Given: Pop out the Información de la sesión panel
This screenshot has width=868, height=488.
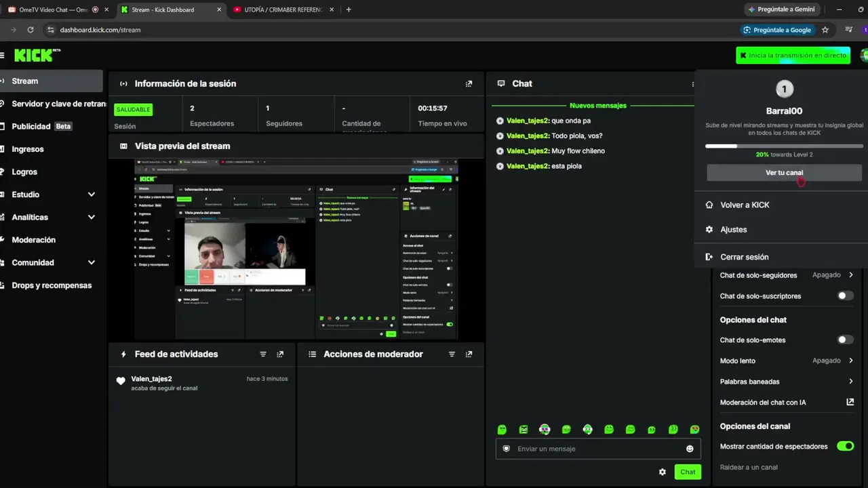Looking at the screenshot, I should point(469,84).
